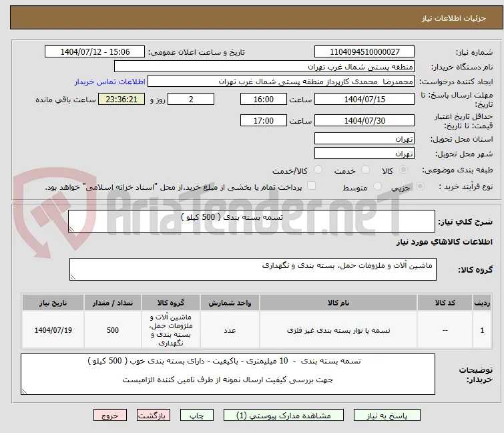The image size is (504, 433).
Task: Click the نام کالا column header
Action: click(338, 303)
